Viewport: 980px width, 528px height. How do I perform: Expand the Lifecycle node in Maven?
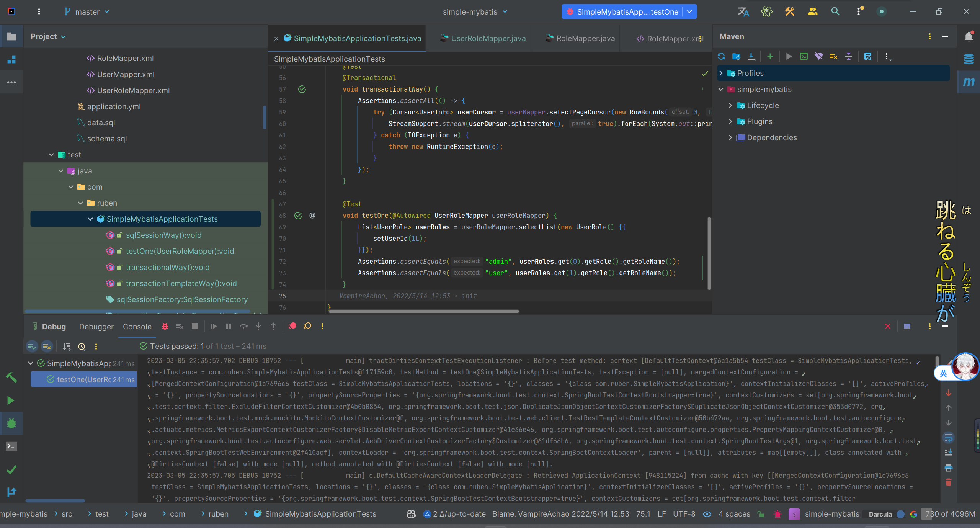[x=730, y=105]
